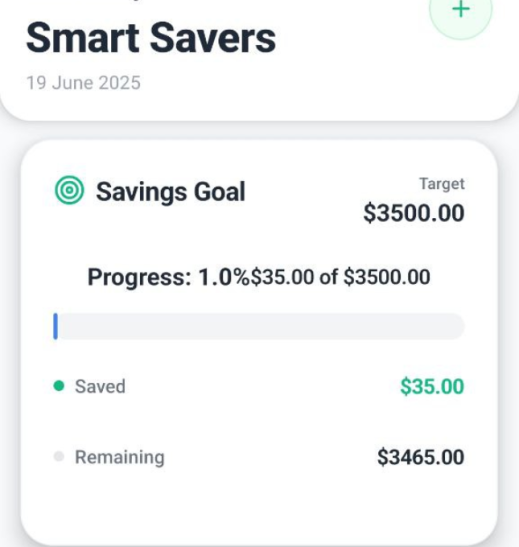Click the $3500.00 target amount
Image resolution: width=519 pixels, height=547 pixels.
414,213
